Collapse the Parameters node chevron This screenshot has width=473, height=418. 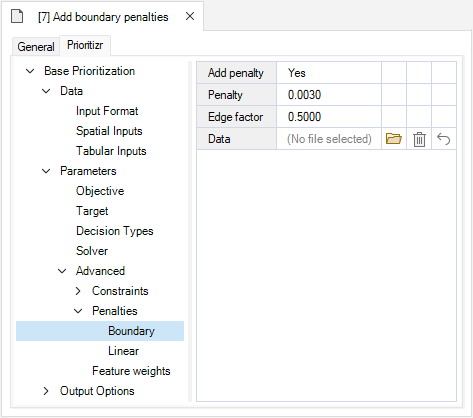[46, 171]
